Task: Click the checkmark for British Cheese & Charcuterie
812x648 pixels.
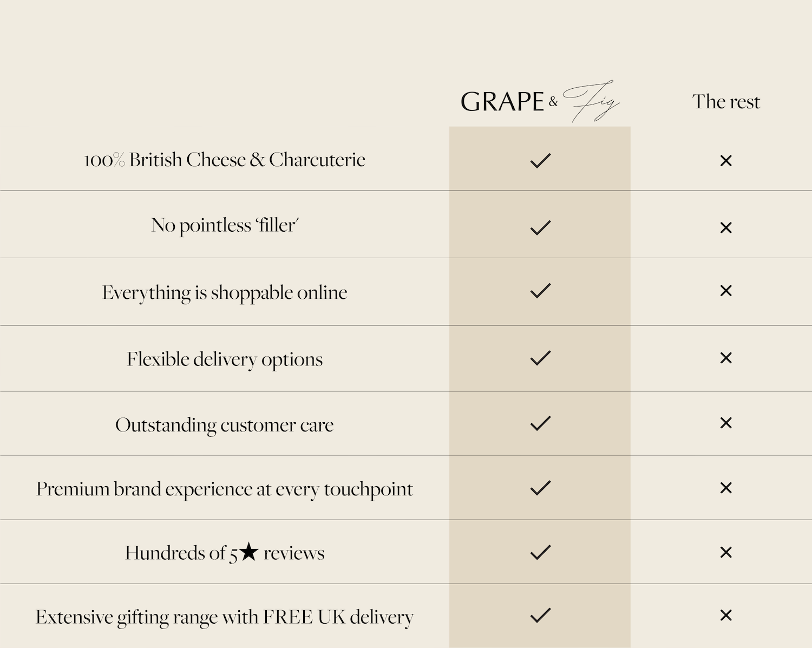Action: pyautogui.click(x=540, y=160)
